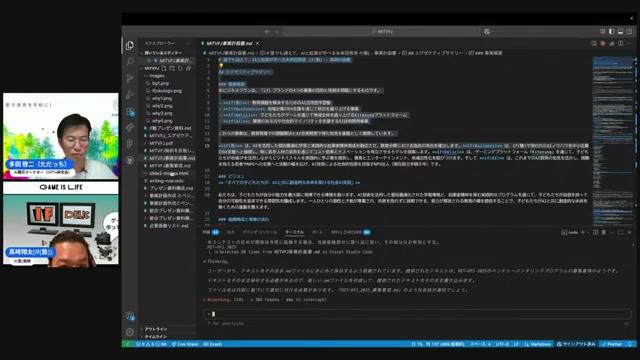Open the Explorer view in the activity bar

click(x=130, y=46)
